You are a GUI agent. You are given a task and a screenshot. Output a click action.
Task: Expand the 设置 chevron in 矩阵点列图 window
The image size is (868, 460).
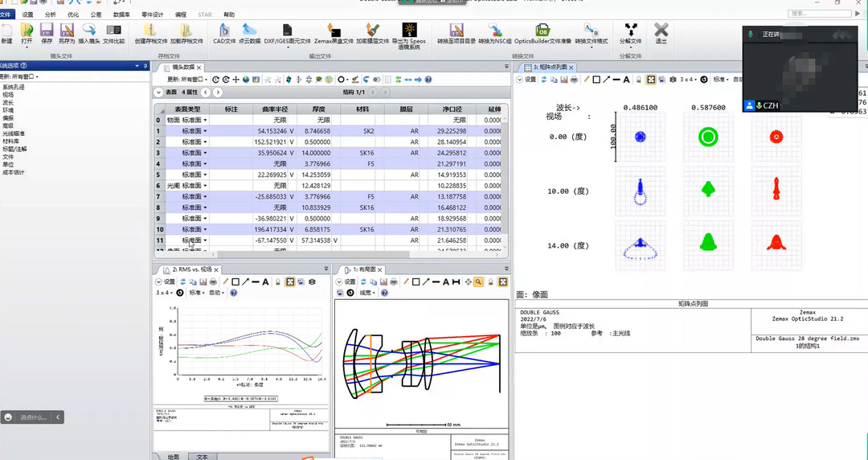click(x=520, y=80)
